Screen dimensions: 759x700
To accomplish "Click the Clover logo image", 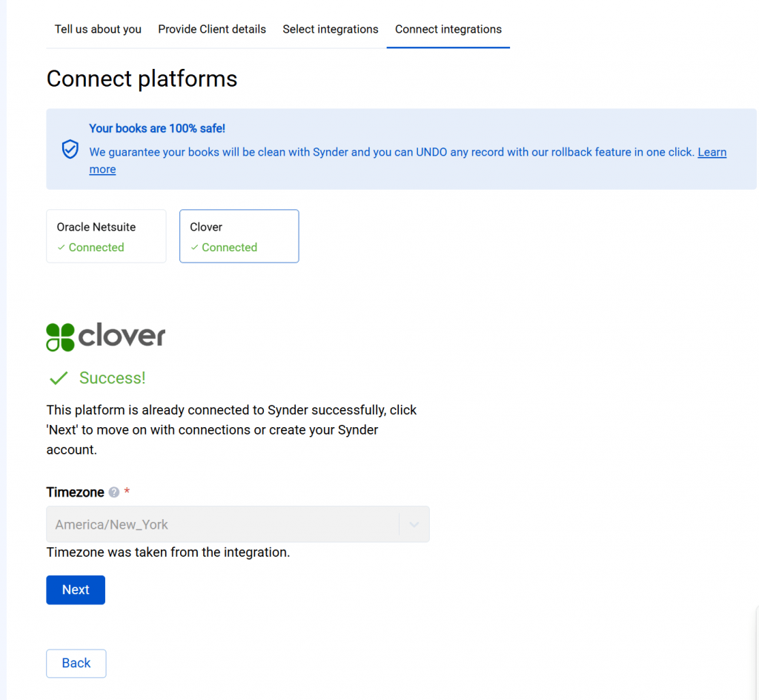I will [106, 337].
